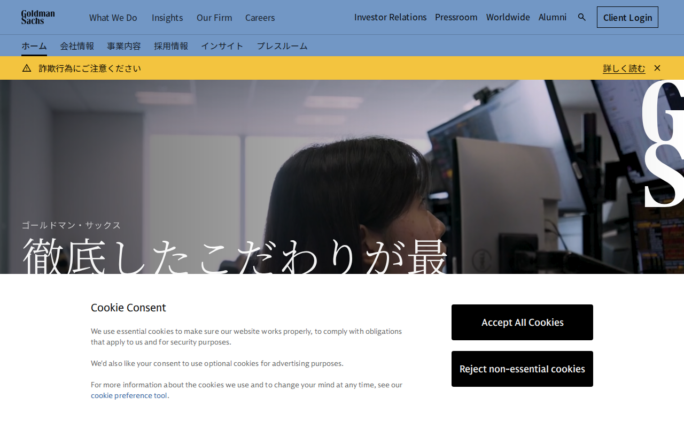The image size is (684, 428).
Task: Choose Reject non-essential cookies
Action: click(x=522, y=369)
